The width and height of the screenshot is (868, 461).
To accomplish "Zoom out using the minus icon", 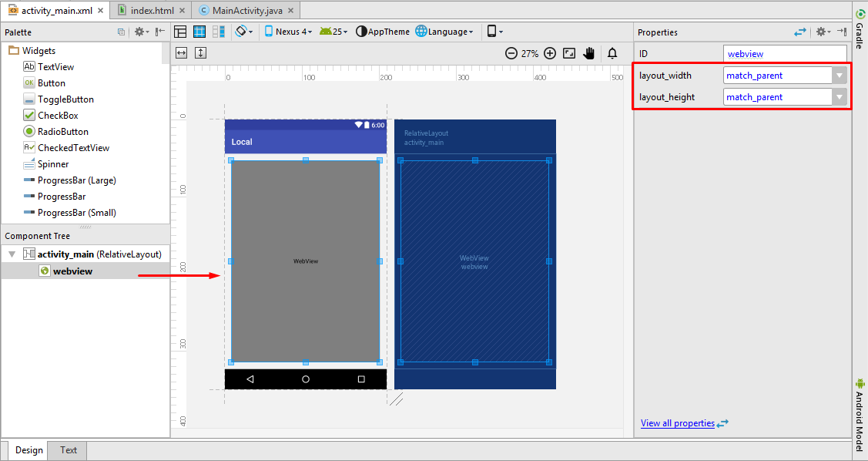I will pyautogui.click(x=511, y=53).
